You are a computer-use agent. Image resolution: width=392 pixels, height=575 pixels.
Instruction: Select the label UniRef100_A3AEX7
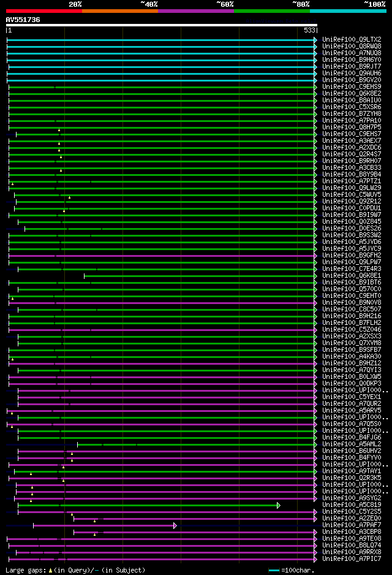click(352, 141)
